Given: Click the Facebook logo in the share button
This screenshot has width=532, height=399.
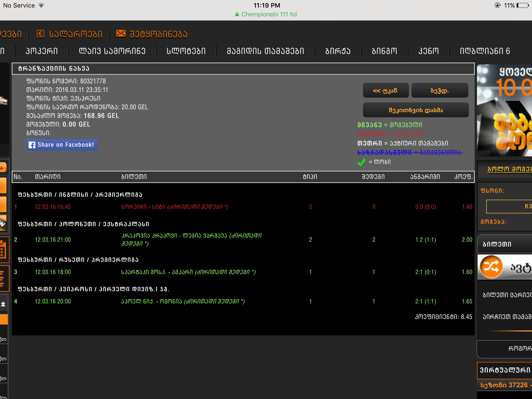Looking at the screenshot, I should pyautogui.click(x=32, y=145).
